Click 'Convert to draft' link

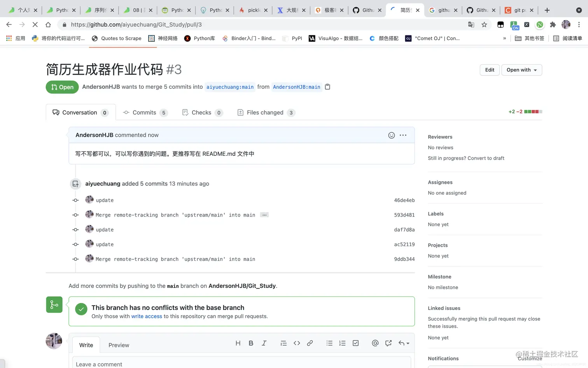point(486,158)
